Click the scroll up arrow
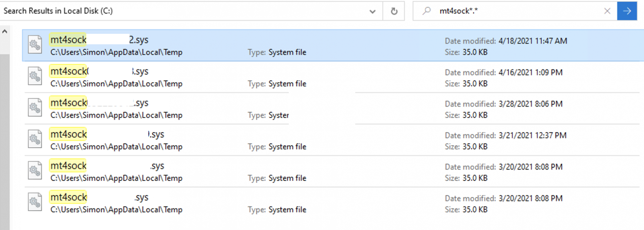The image size is (644, 230). (x=5, y=31)
